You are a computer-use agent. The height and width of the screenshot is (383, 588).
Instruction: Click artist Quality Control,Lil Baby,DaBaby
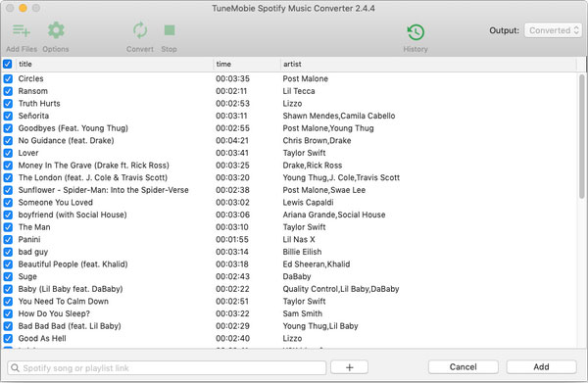coord(341,289)
